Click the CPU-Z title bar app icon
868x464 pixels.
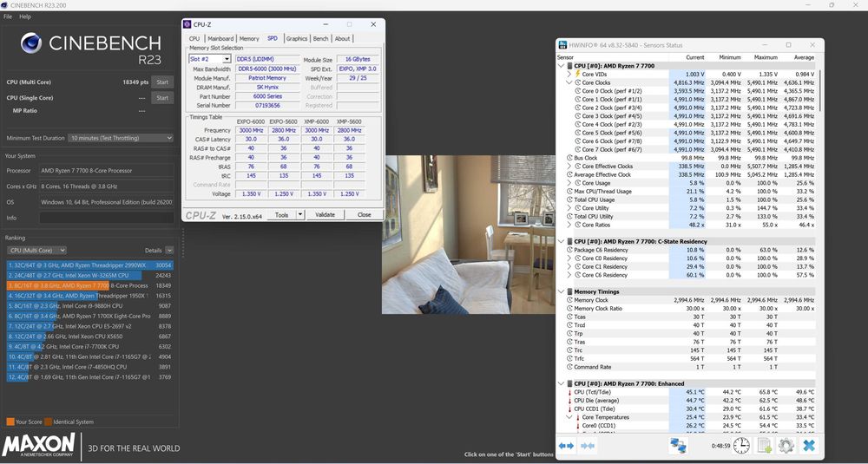[x=187, y=24]
